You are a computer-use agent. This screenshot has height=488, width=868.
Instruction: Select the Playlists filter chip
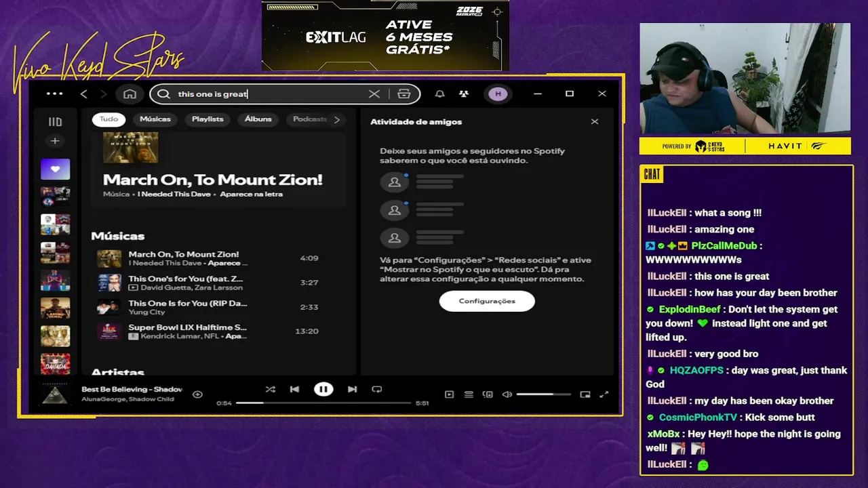(208, 119)
